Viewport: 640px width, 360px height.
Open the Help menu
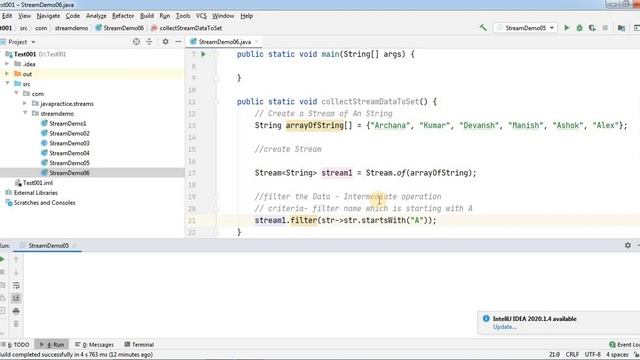click(247, 16)
